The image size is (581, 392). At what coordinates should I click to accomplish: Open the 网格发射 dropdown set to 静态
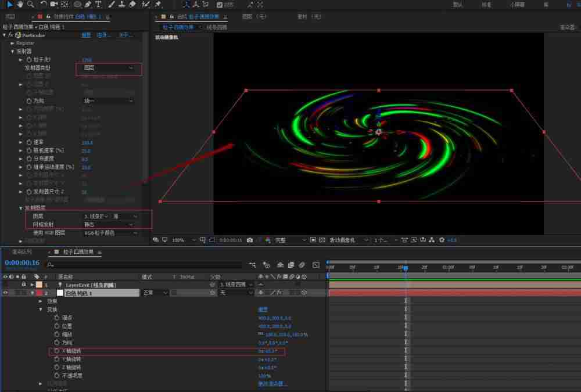108,224
